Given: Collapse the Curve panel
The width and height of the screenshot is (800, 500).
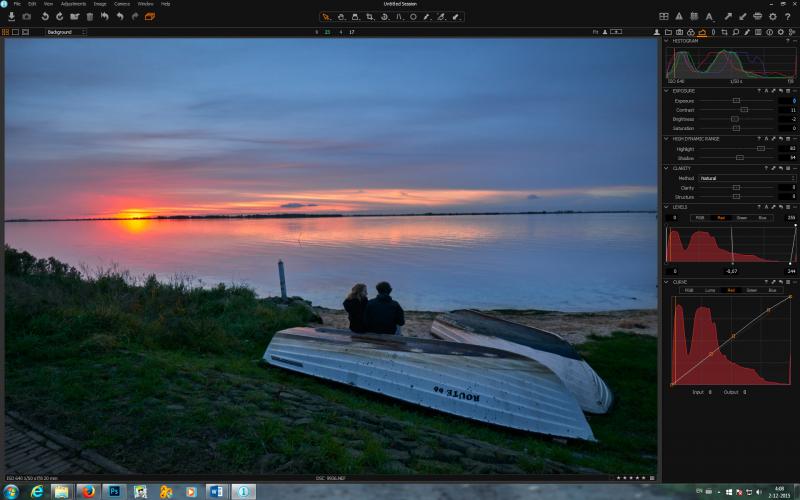Looking at the screenshot, I should click(666, 282).
